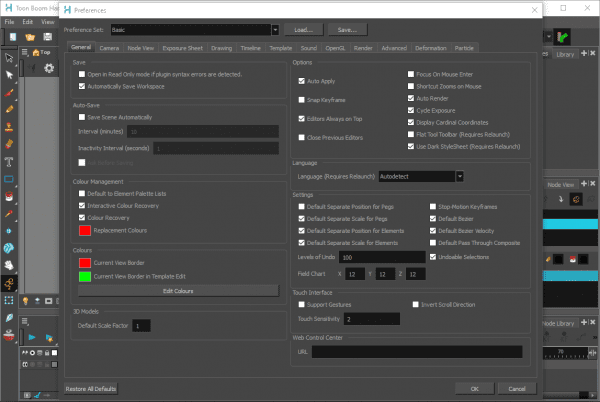
Task: Uncheck Use Dark StyleSheet
Action: (x=411, y=146)
